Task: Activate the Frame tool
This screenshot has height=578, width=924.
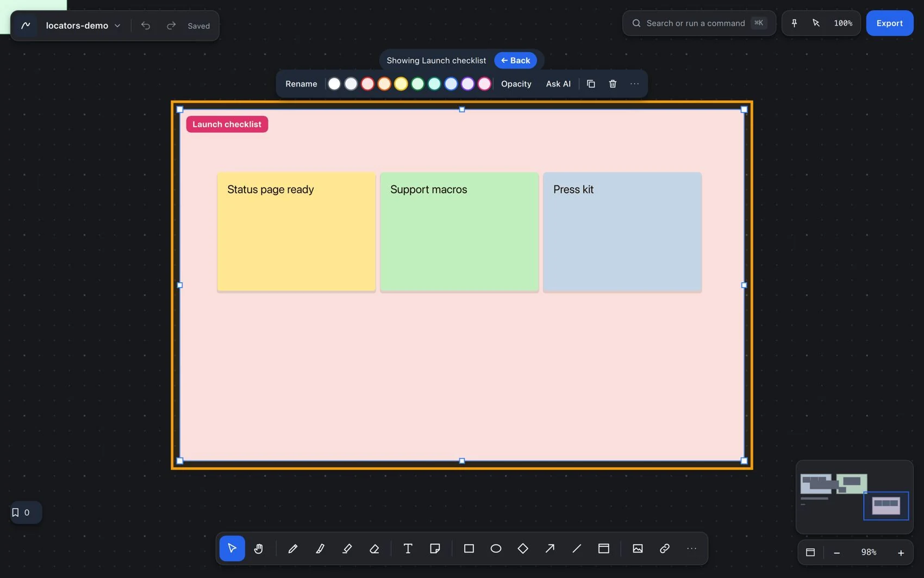Action: [603, 549]
